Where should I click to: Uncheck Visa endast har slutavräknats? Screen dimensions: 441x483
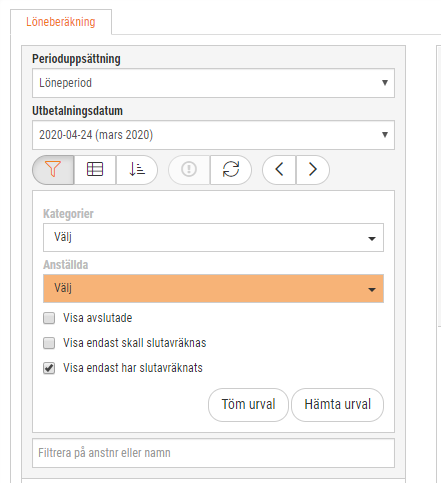coord(49,368)
